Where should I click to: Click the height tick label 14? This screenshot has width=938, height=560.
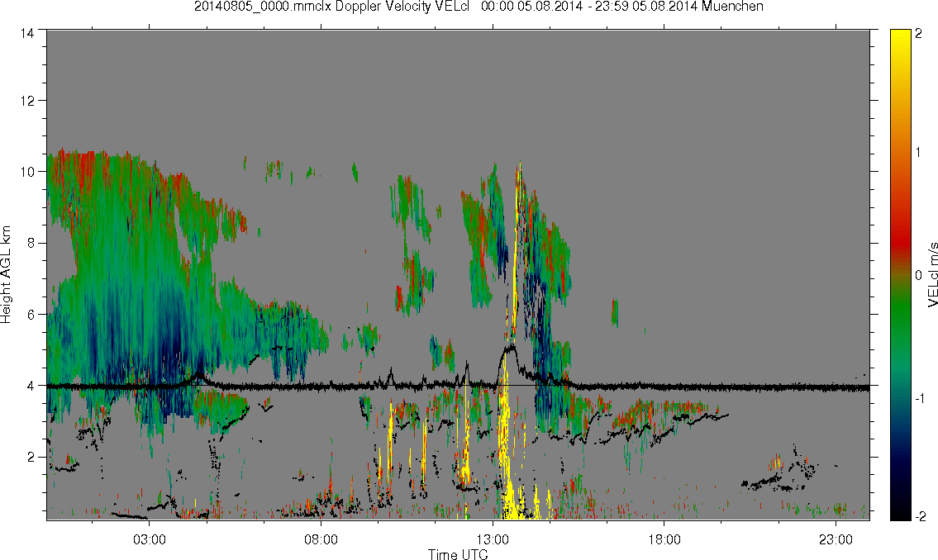(26, 34)
